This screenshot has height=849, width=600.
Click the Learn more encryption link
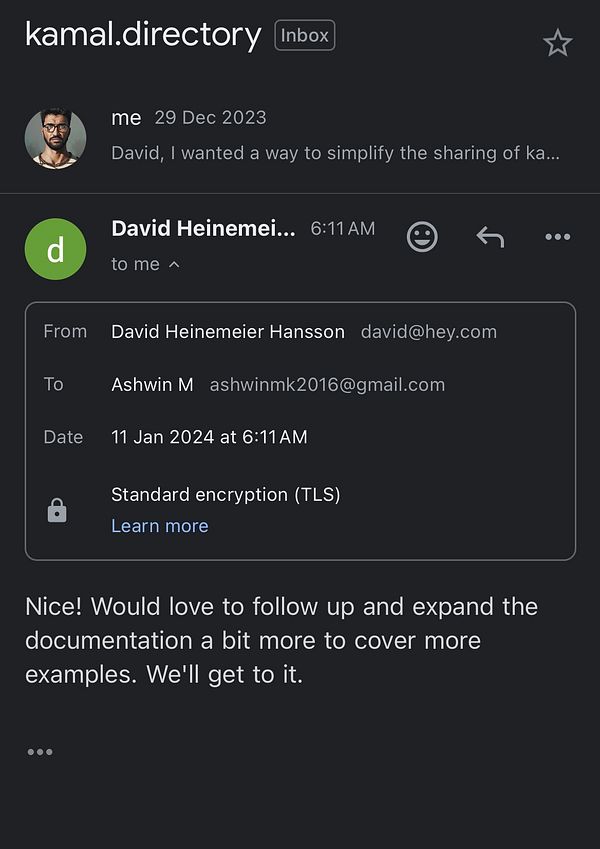[160, 526]
